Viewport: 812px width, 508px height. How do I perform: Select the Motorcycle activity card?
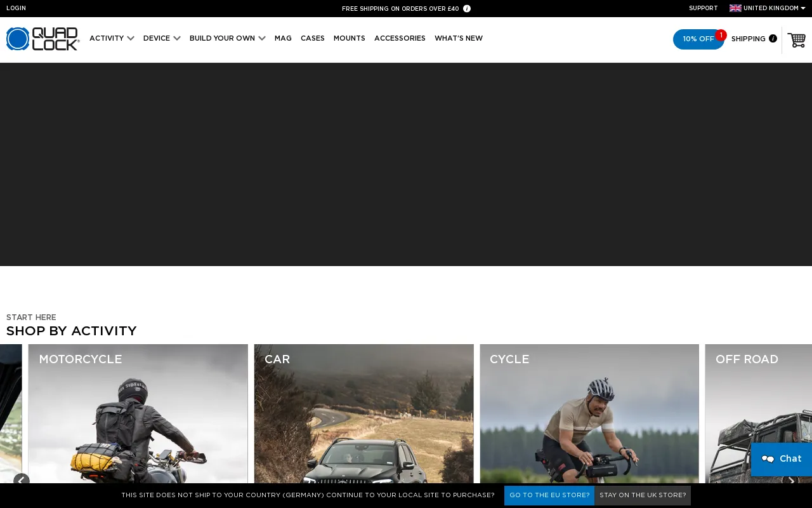(x=138, y=413)
